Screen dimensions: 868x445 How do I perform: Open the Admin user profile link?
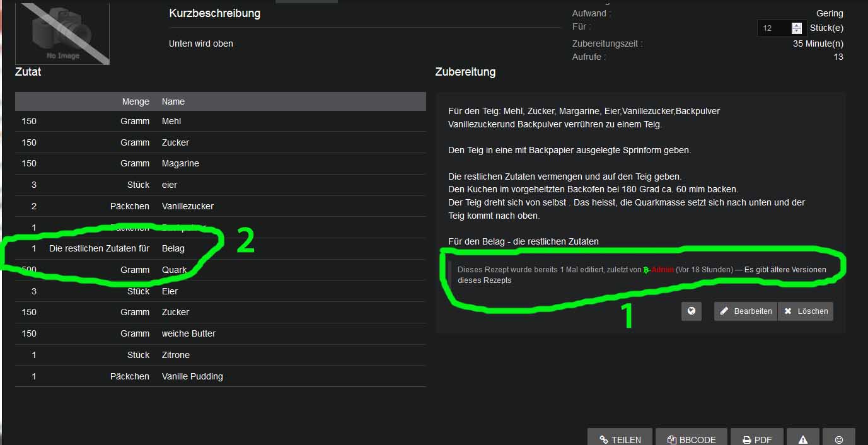click(x=663, y=270)
